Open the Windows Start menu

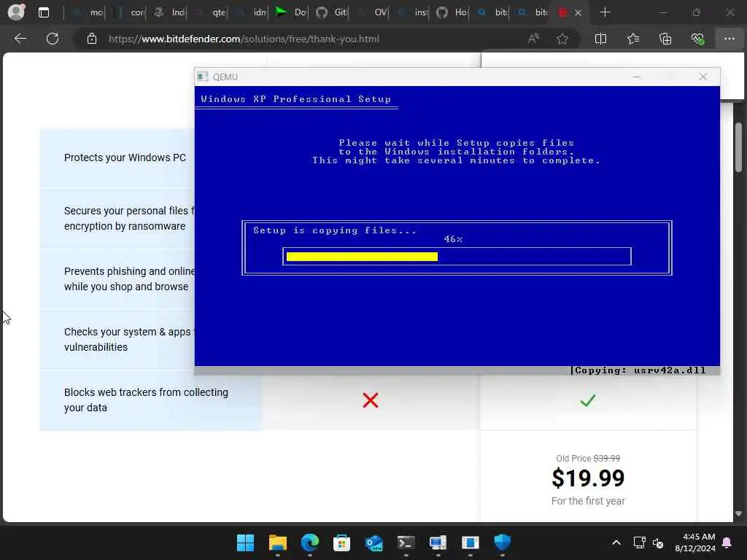tap(245, 542)
